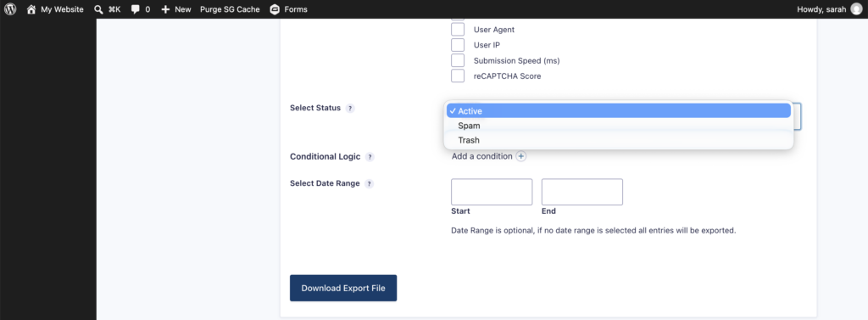Viewport: 868px width, 320px height.
Task: Open the ⌘K search magnifier
Action: click(x=98, y=9)
